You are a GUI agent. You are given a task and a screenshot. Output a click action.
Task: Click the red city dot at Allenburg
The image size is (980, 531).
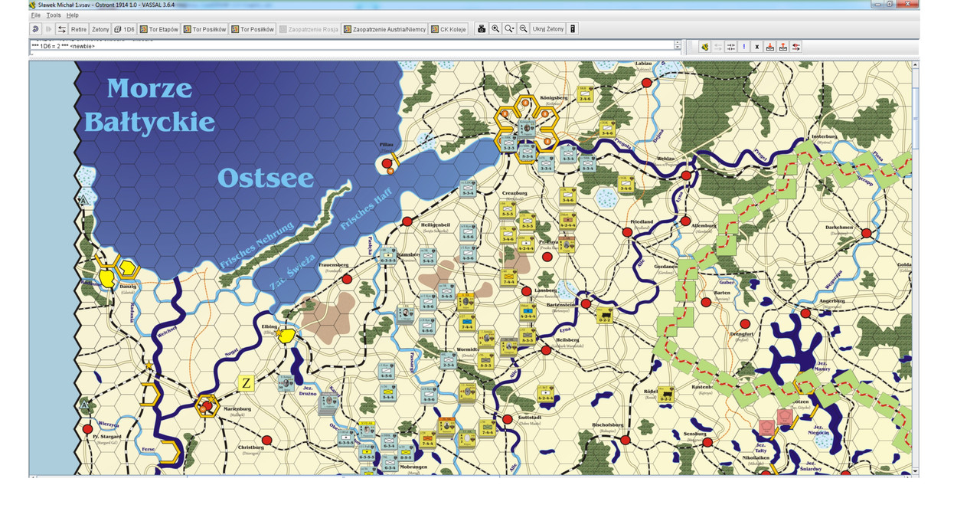pos(685,221)
